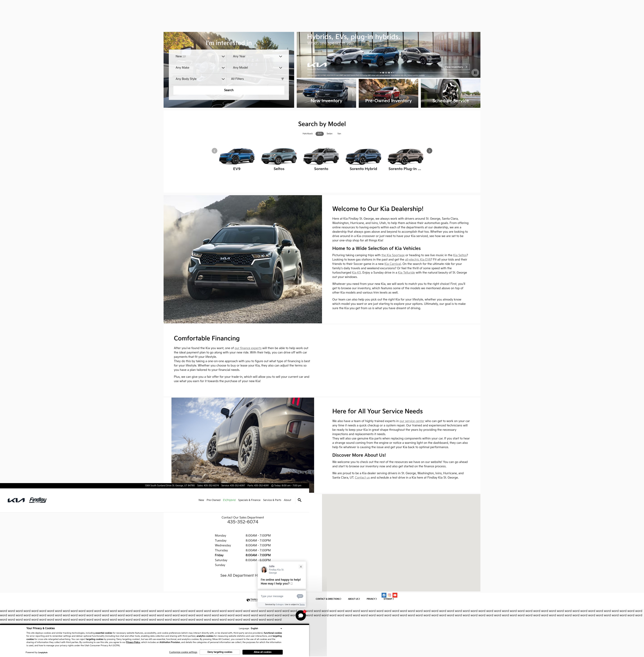Image resolution: width=644 pixels, height=657 pixels.
Task: Open Specials & Finance navigation menu
Action: (249, 500)
